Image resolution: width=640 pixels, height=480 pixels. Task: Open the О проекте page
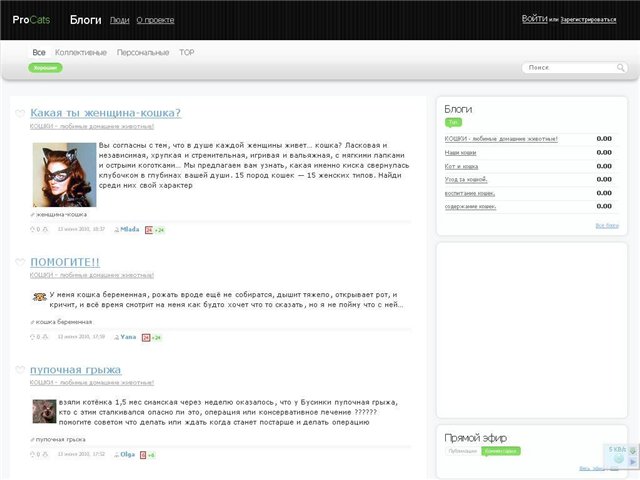155,20
